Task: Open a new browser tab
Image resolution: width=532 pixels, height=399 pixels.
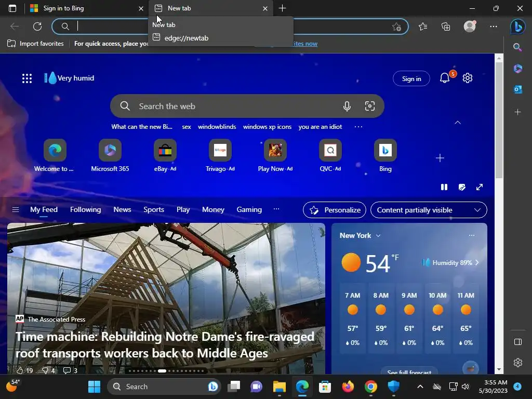Action: coord(282,8)
